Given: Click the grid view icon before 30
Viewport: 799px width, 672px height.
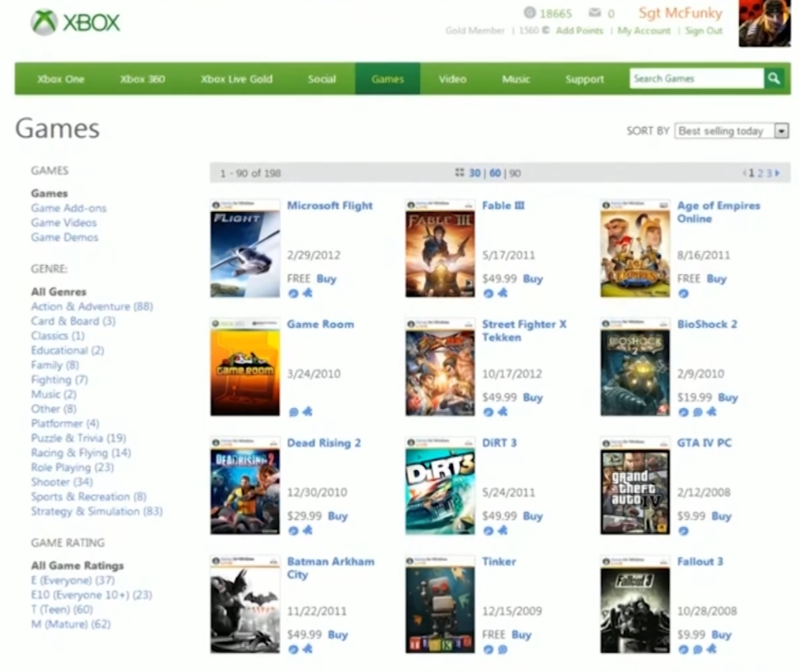Looking at the screenshot, I should click(x=459, y=173).
